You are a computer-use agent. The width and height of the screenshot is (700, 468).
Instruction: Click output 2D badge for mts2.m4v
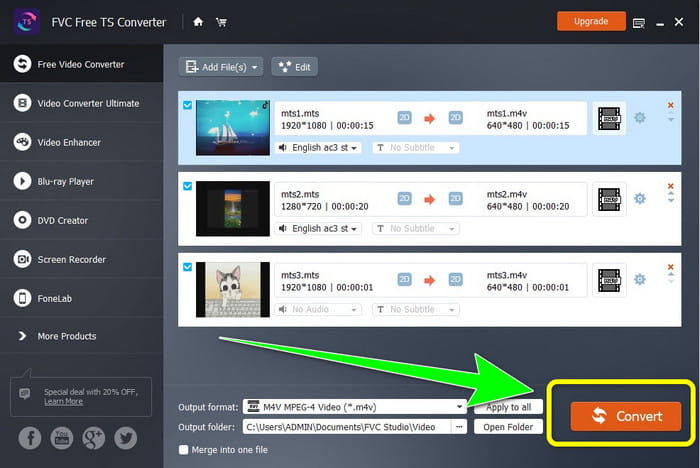click(455, 199)
